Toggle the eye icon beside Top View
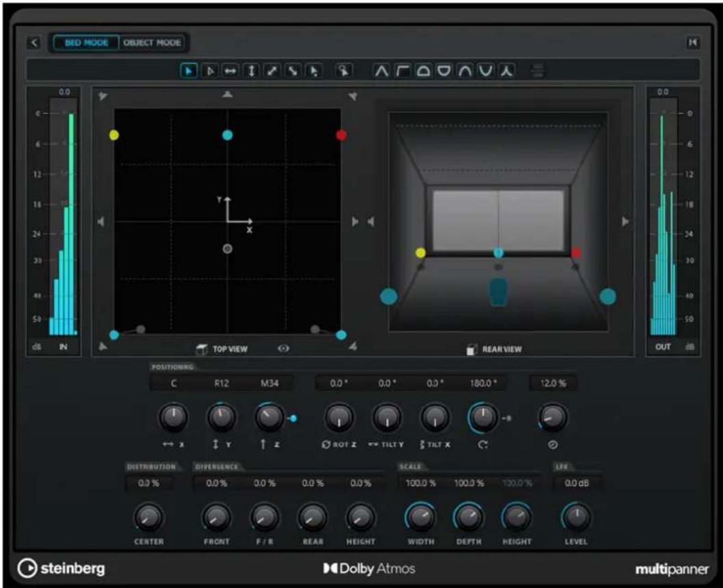The image size is (723, 588). point(284,349)
